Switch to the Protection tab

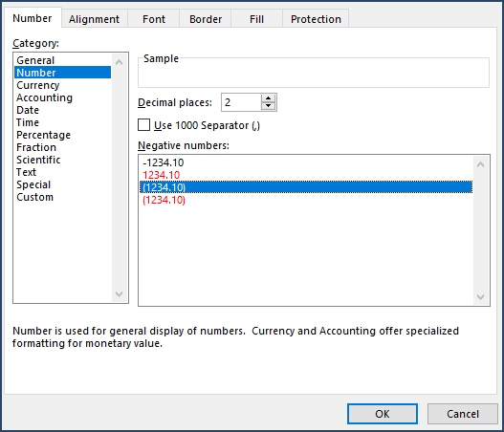pos(316,19)
